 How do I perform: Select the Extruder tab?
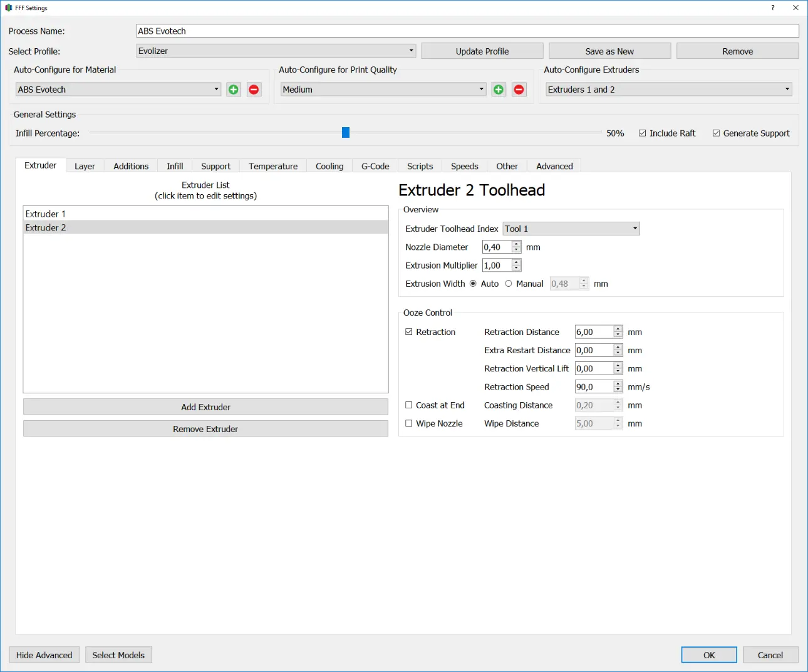click(x=41, y=165)
